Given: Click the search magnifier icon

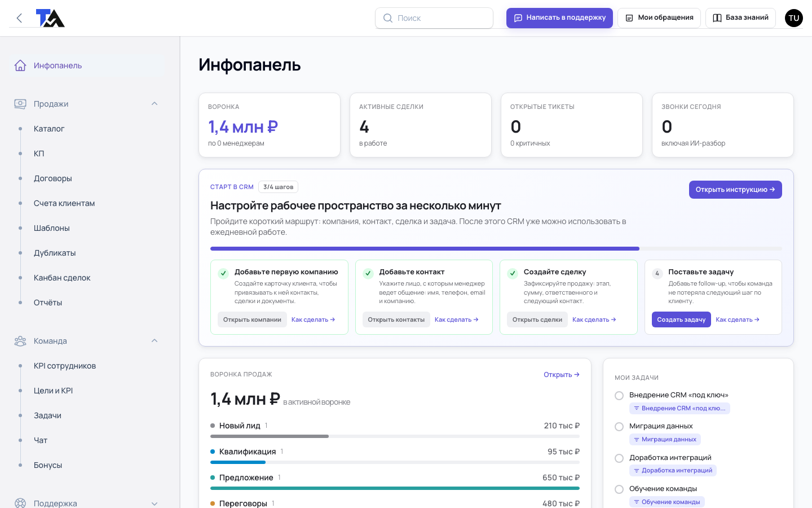Looking at the screenshot, I should pos(388,18).
